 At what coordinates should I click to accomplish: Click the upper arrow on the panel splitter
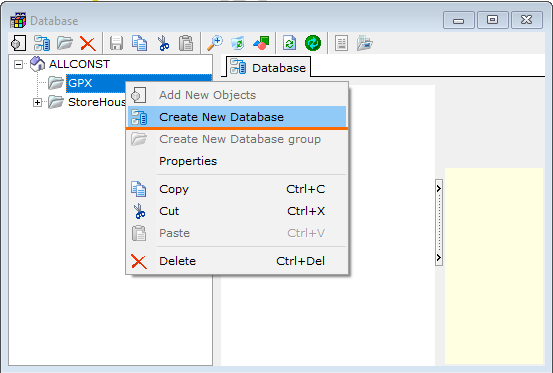(439, 189)
